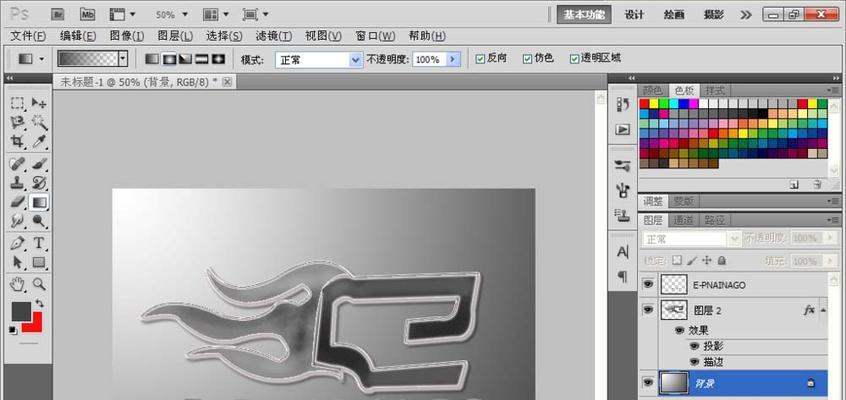Open the 图像(I) menu

tap(127, 36)
